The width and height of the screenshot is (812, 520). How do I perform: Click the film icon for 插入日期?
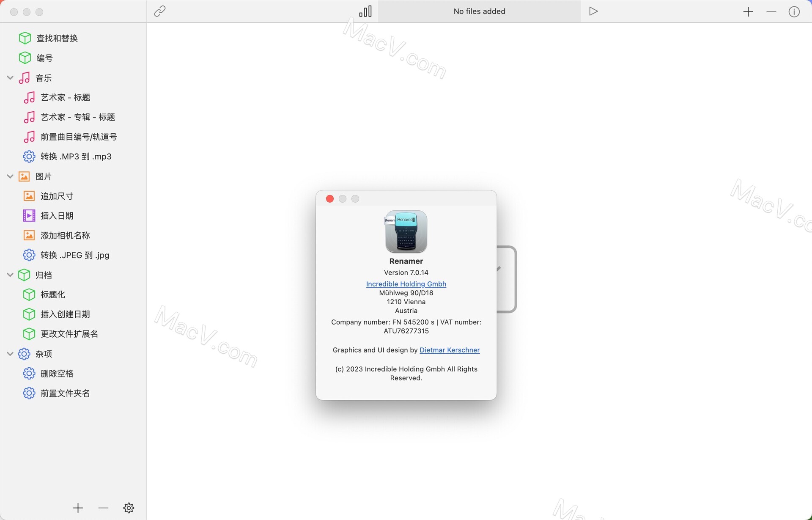[x=29, y=216]
